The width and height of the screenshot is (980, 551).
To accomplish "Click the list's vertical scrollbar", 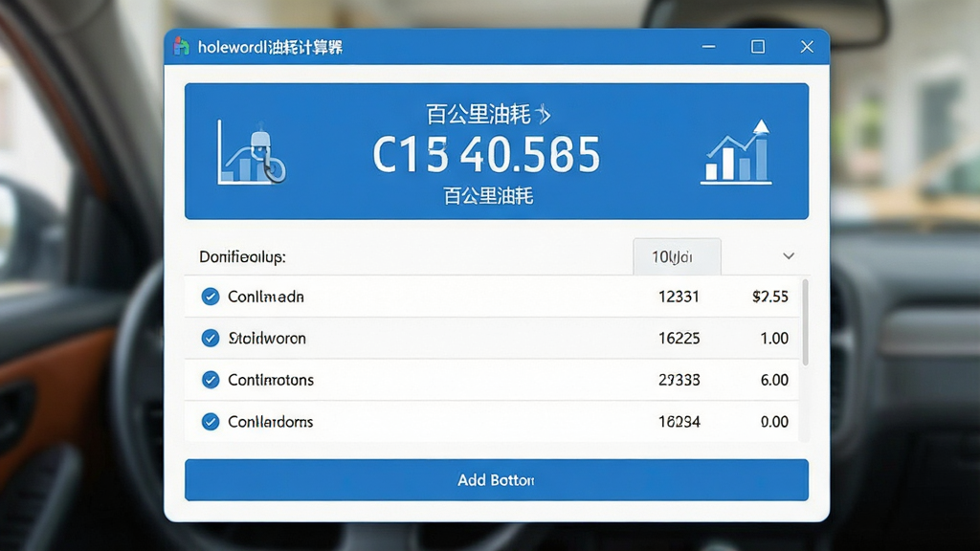I will point(805,322).
